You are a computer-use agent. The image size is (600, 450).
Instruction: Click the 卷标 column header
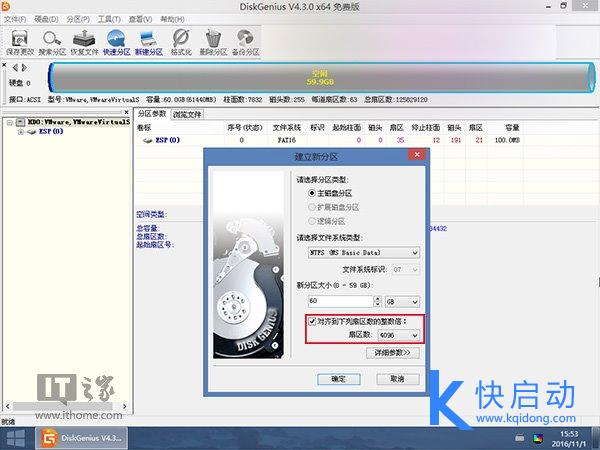tap(144, 127)
